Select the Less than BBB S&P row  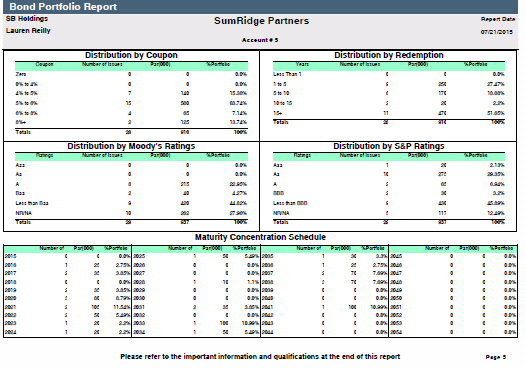(x=389, y=203)
